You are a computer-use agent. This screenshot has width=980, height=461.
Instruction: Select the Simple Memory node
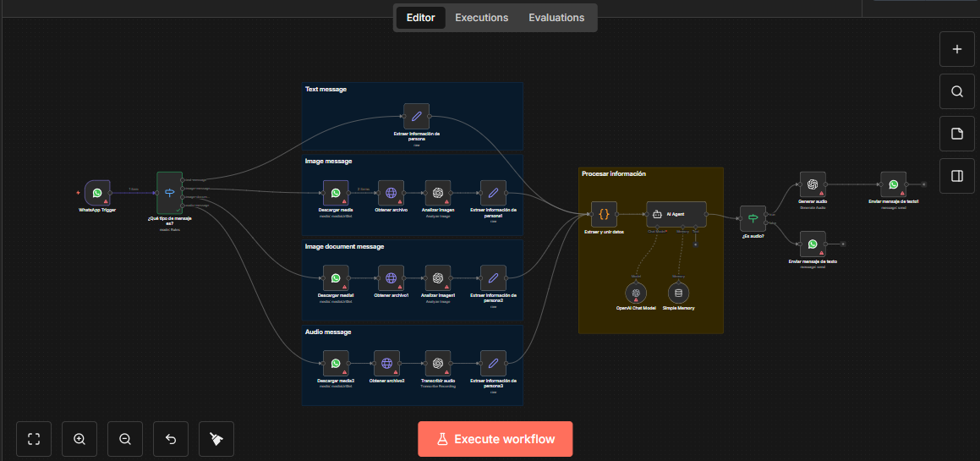(x=676, y=293)
